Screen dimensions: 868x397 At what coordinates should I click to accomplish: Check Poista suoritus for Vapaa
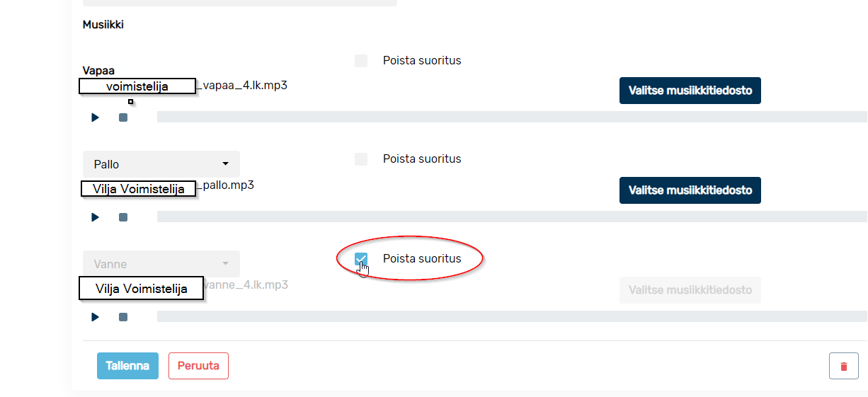[x=361, y=61]
